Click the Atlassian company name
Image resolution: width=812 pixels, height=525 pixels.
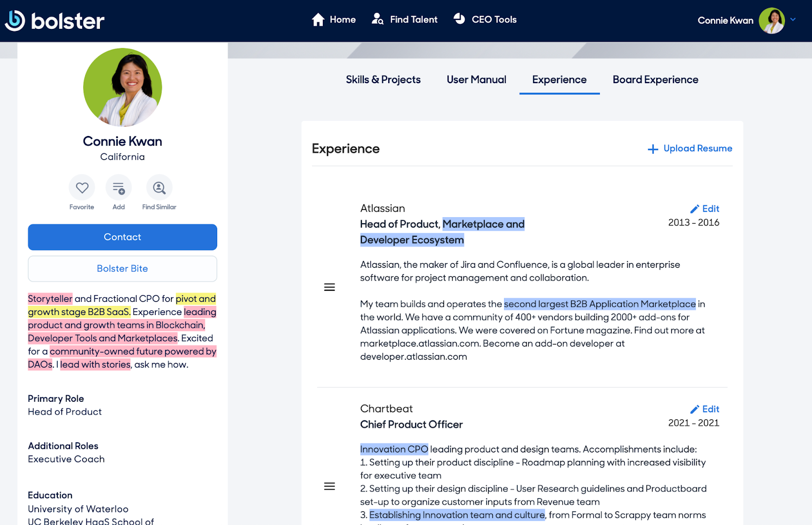(383, 208)
